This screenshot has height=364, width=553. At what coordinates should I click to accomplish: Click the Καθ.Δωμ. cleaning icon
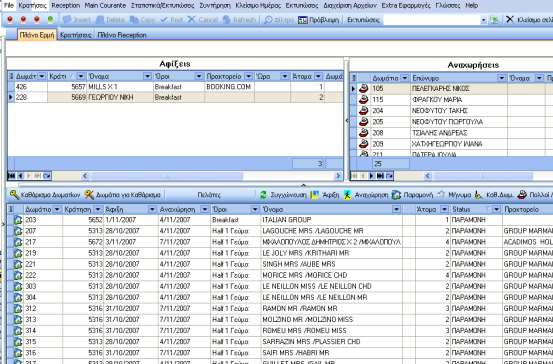[x=479, y=195]
